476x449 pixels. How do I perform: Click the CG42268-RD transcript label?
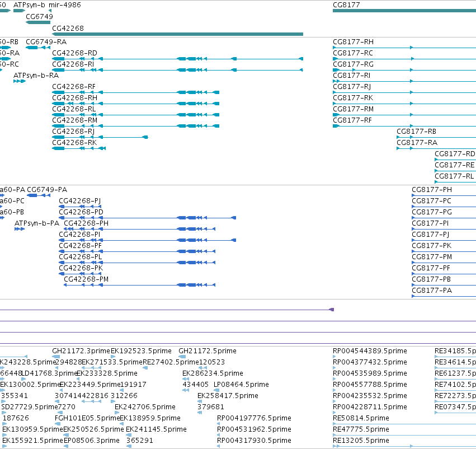[75, 53]
